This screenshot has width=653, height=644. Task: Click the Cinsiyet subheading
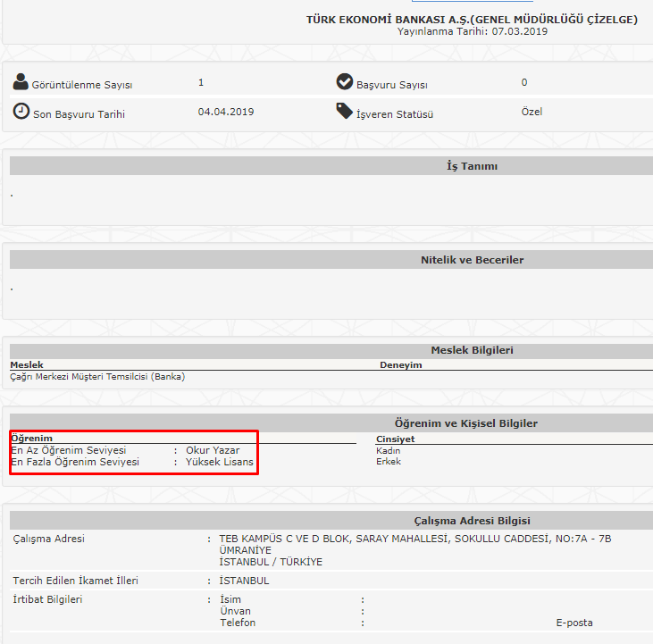tap(395, 439)
